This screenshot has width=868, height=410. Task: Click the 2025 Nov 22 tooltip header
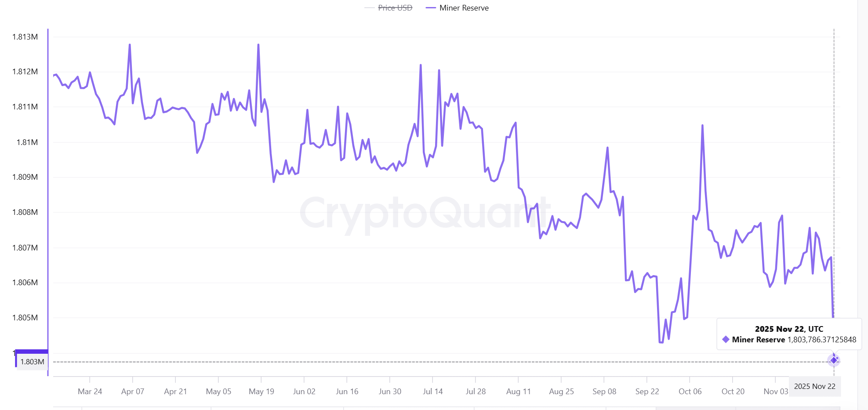[x=789, y=329]
